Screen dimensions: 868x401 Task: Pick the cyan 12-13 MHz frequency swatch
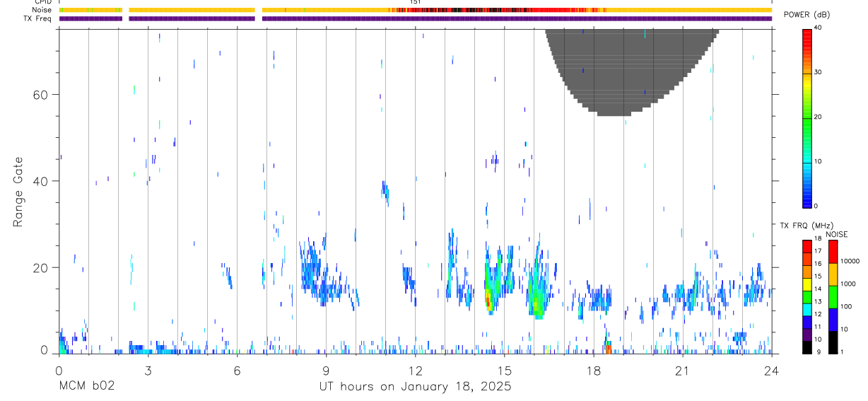coord(807,309)
